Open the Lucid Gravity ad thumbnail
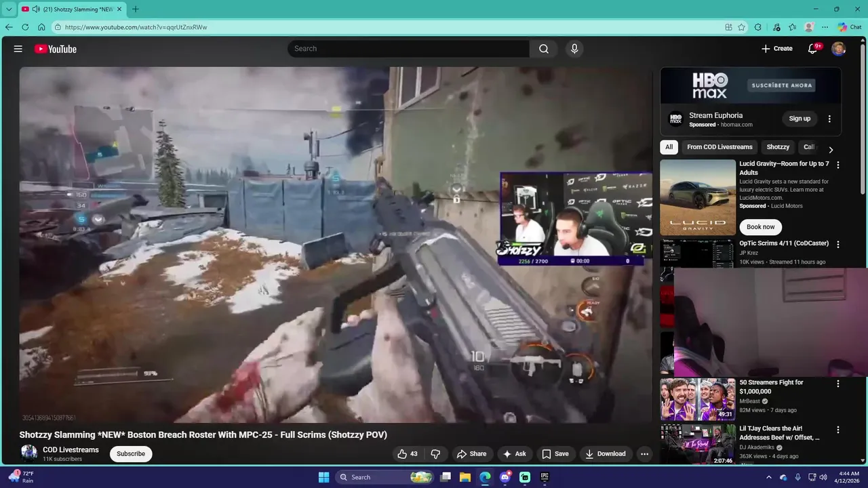Screen dimensions: 868x488 [x=698, y=197]
